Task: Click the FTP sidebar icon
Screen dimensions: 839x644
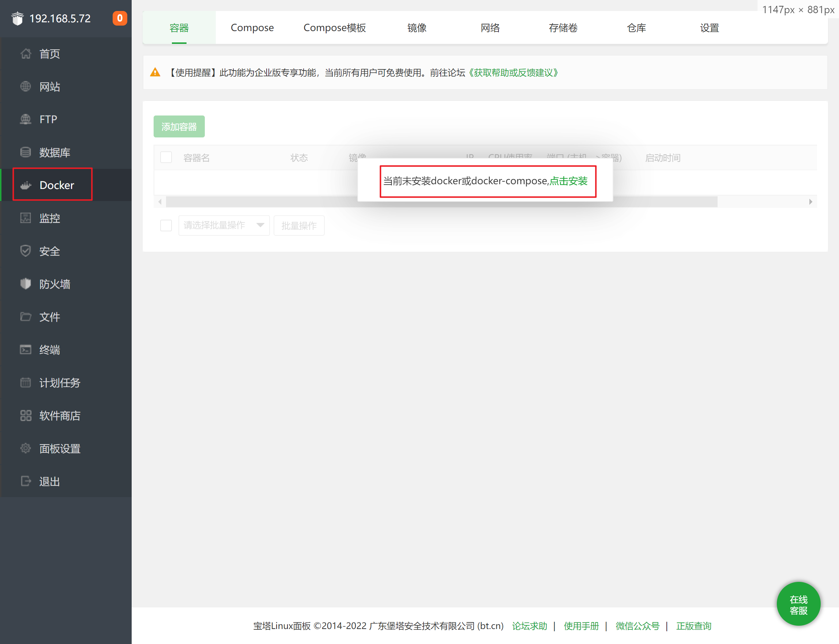Action: click(26, 119)
